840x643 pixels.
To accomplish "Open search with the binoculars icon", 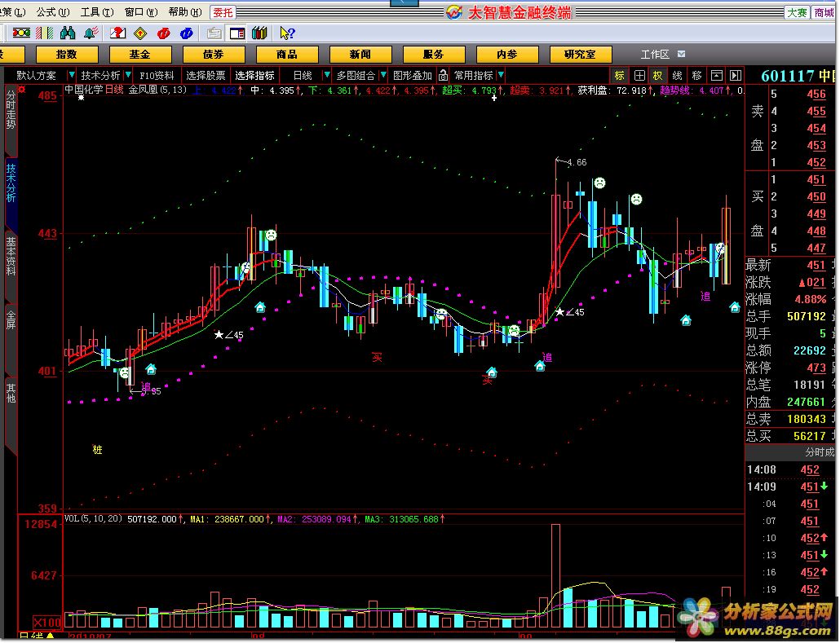I will pos(68,33).
